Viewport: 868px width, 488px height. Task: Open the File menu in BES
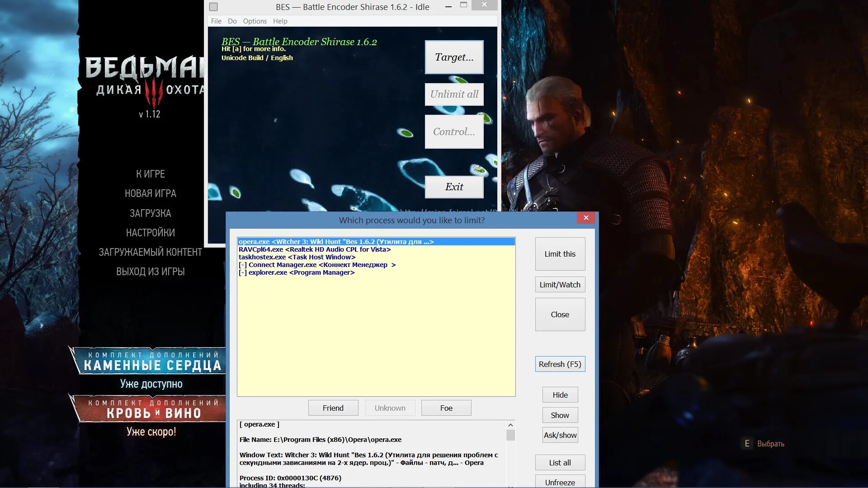[x=216, y=21]
